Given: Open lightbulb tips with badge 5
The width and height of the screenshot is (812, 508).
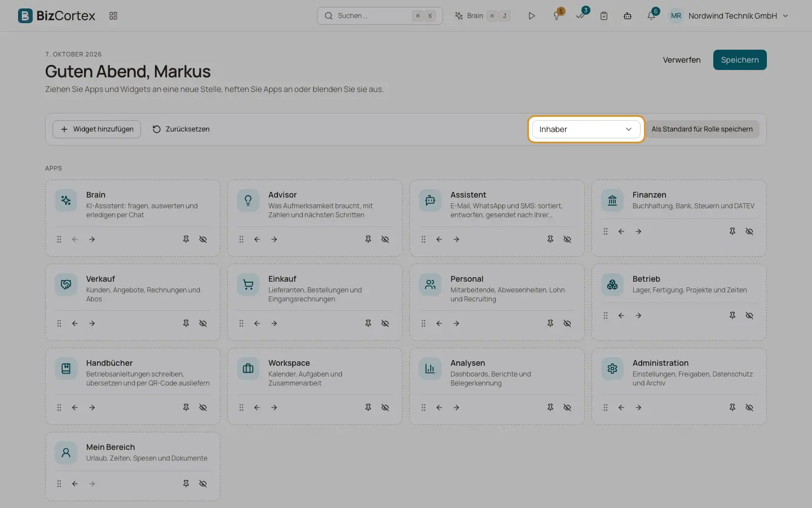Looking at the screenshot, I should click(x=557, y=16).
